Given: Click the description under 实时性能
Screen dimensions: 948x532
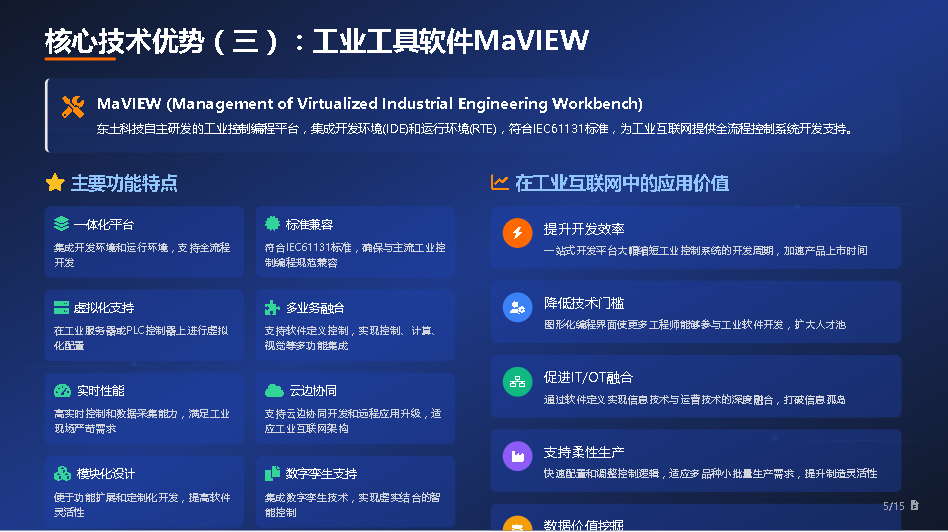Looking at the screenshot, I should pos(141,421).
